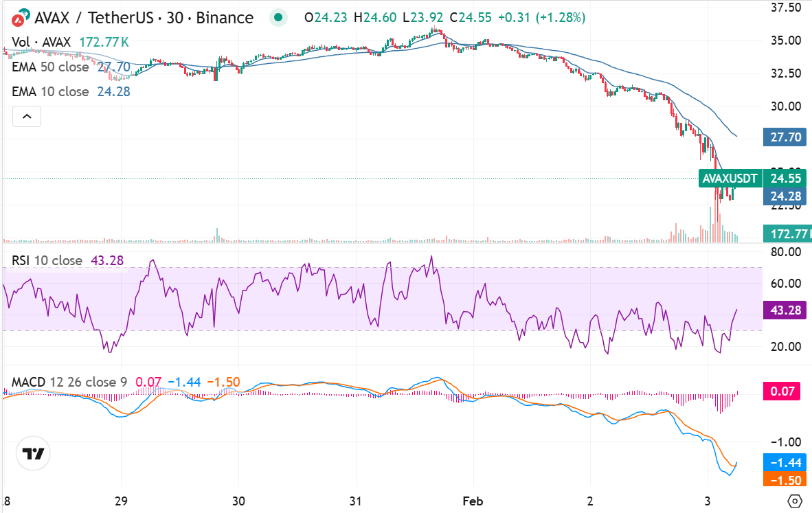Click the Feb date on time axis
The image size is (812, 513).
click(x=473, y=501)
